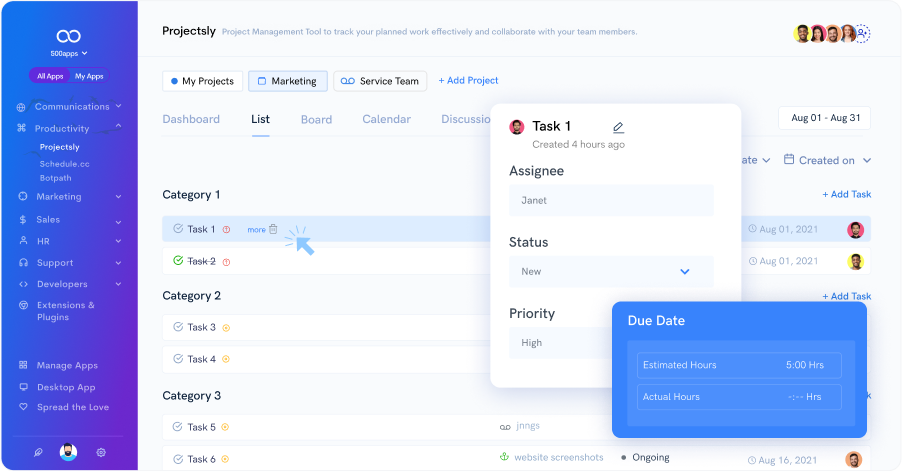
Task: Click the user avatar at sidebar bottom
Action: pyautogui.click(x=69, y=452)
